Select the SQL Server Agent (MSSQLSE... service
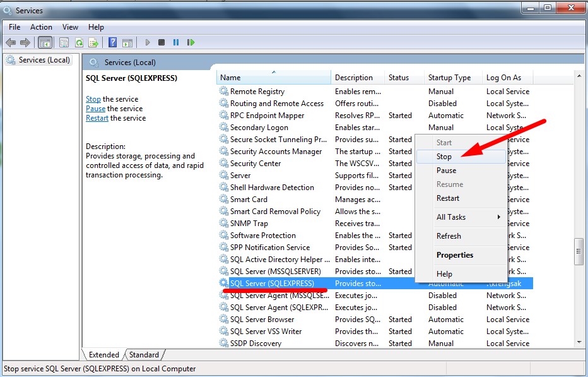The image size is (588, 377). (375, 296)
